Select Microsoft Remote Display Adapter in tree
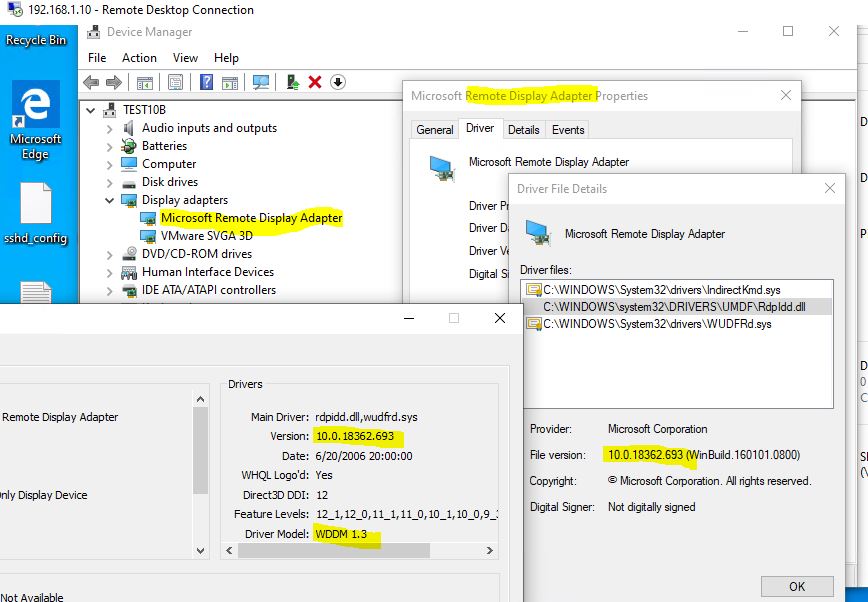Image resolution: width=868 pixels, height=602 pixels. point(251,218)
